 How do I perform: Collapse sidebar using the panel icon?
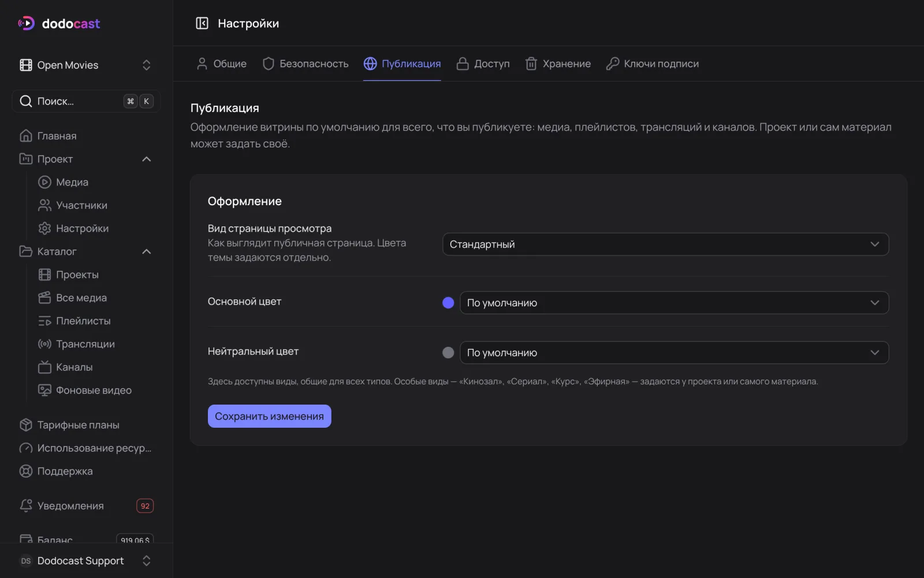[202, 23]
